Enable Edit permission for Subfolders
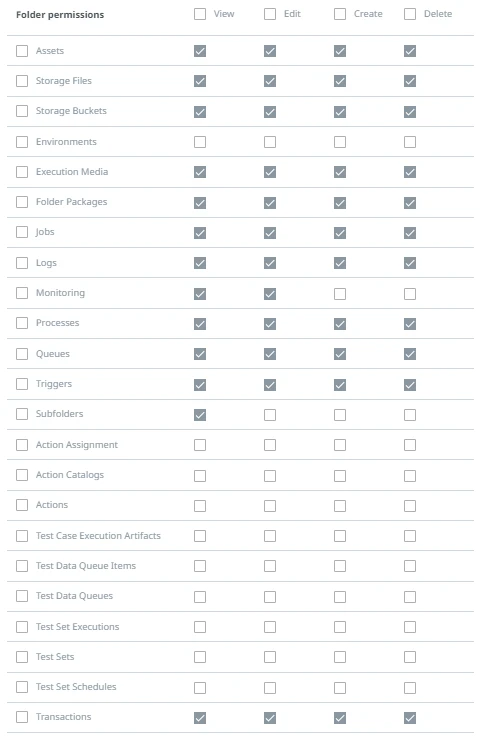The height and width of the screenshot is (745, 492). click(270, 415)
